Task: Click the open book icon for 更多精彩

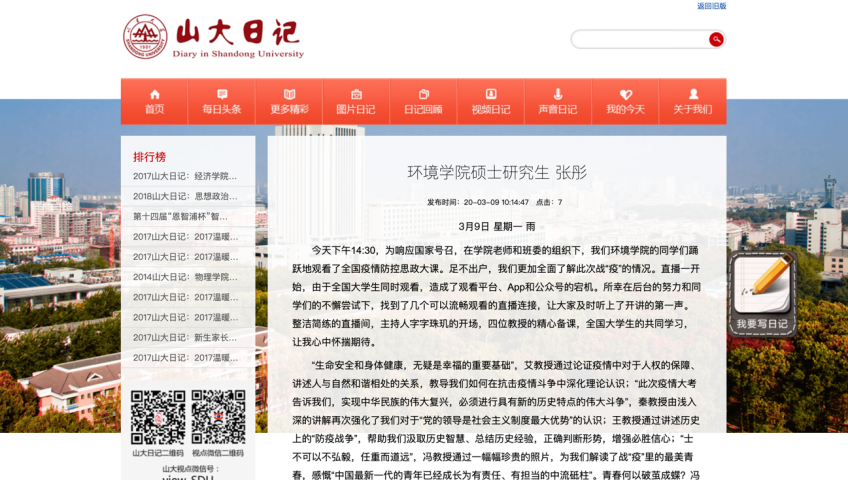Action: (x=289, y=94)
